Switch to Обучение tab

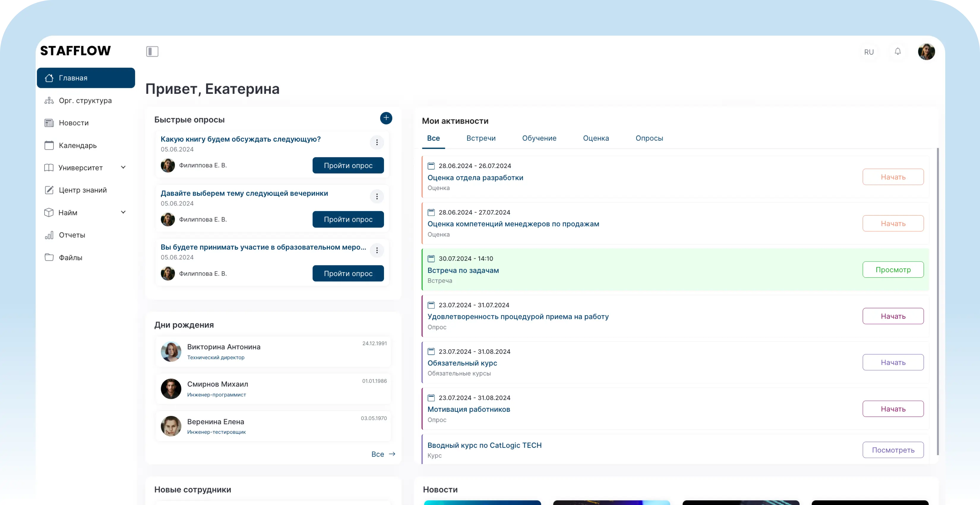[x=539, y=138]
